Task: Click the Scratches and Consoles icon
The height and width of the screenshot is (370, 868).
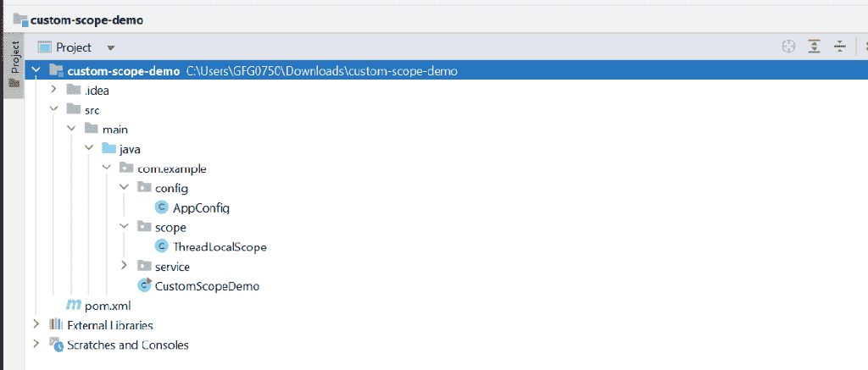Action: coord(56,345)
